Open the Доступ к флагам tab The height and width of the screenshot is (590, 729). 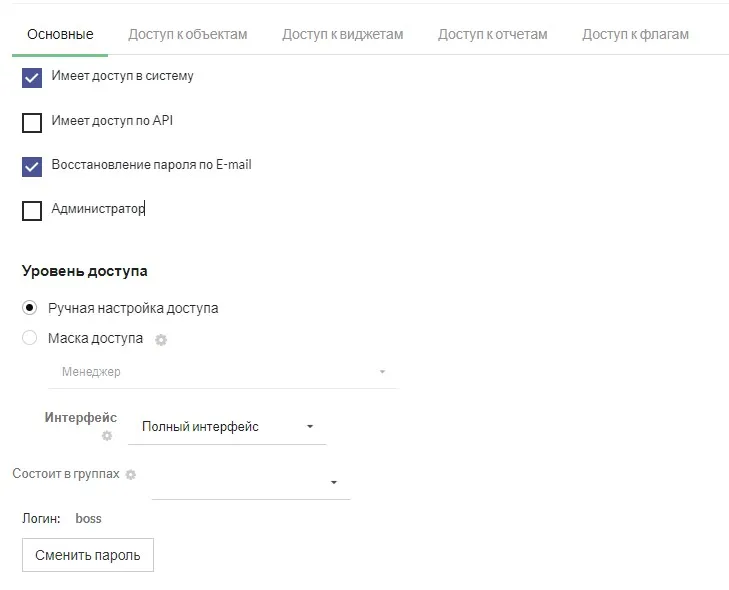click(635, 34)
